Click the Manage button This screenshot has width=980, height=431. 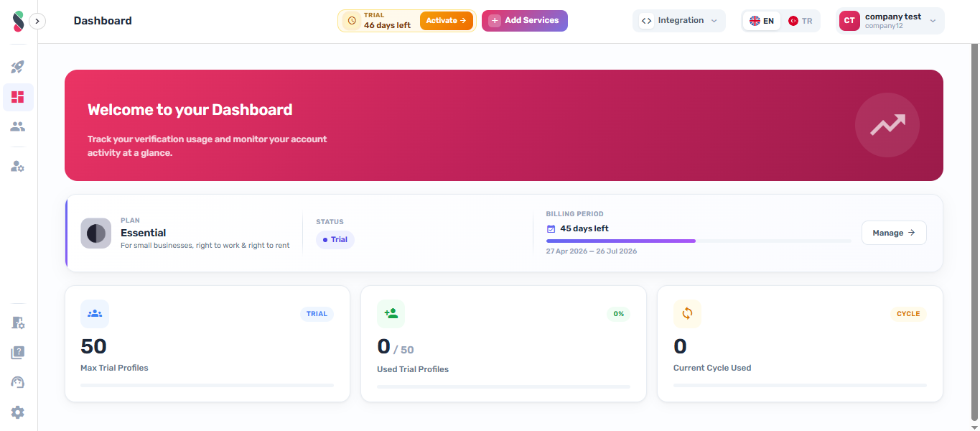tap(894, 233)
